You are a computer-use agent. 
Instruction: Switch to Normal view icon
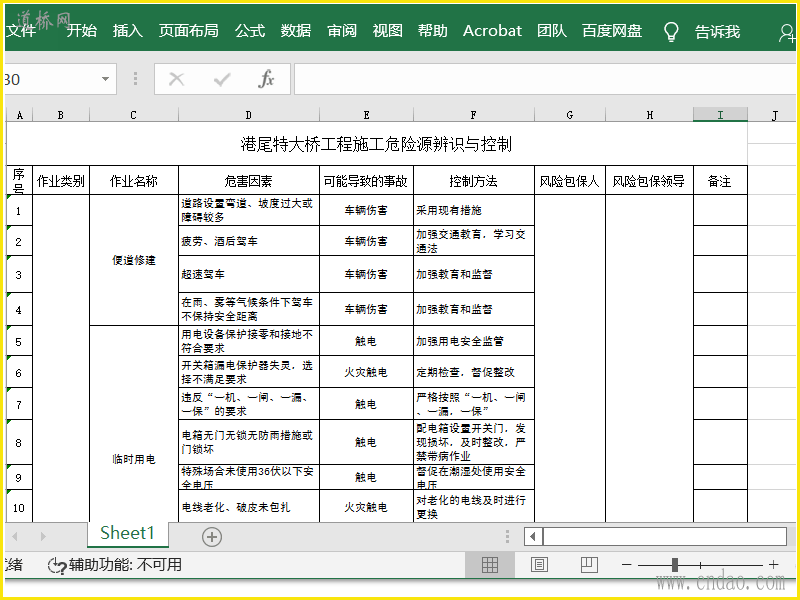pyautogui.click(x=490, y=564)
